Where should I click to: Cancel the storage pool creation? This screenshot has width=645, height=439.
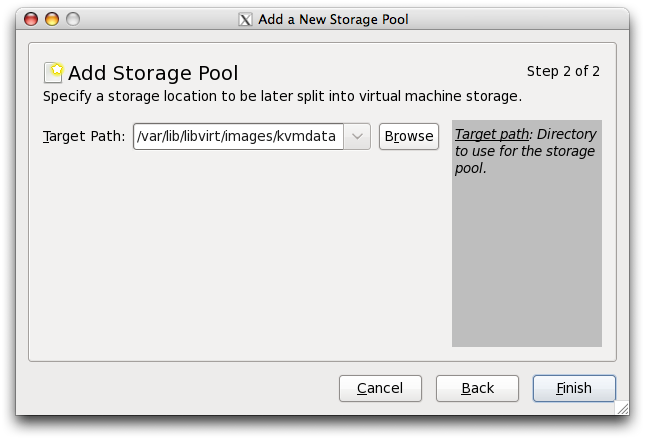[380, 388]
